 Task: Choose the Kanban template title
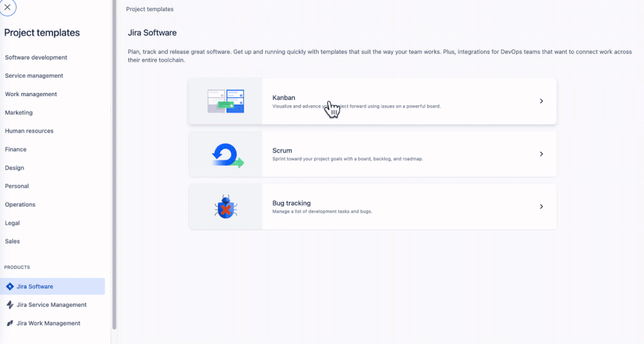coord(284,97)
